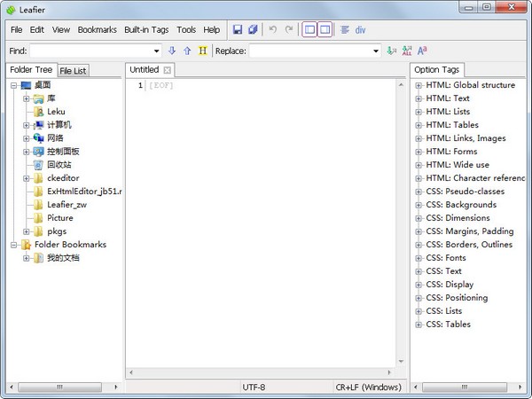532x399 pixels.
Task: Expand the pkgs folder
Action: click(26, 231)
